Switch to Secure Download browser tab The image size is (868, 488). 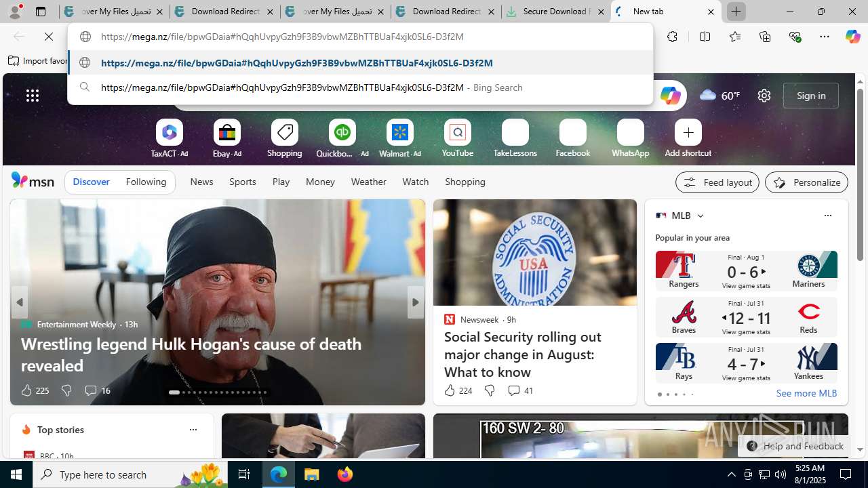[x=555, y=12]
